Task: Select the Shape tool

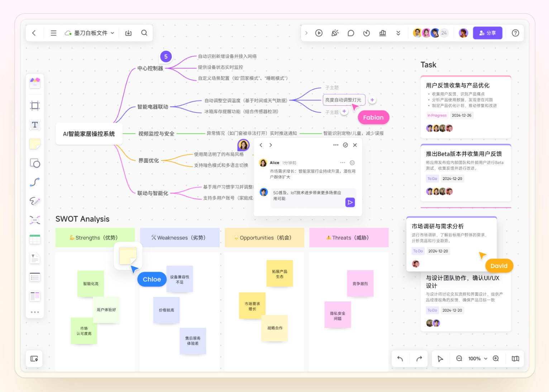Action: 35,163
